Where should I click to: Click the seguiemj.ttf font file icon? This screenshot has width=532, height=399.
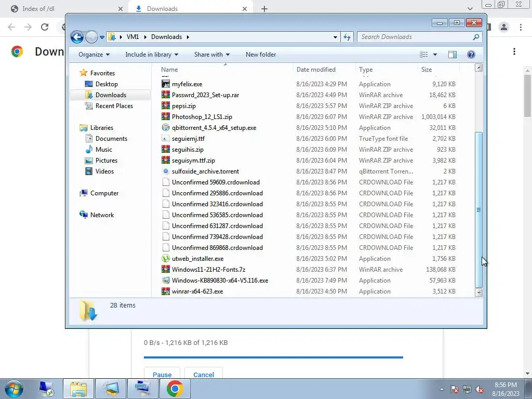click(166, 138)
